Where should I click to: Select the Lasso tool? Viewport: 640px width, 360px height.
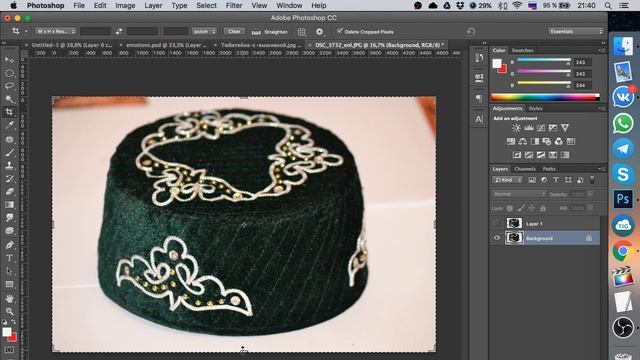[x=9, y=86]
